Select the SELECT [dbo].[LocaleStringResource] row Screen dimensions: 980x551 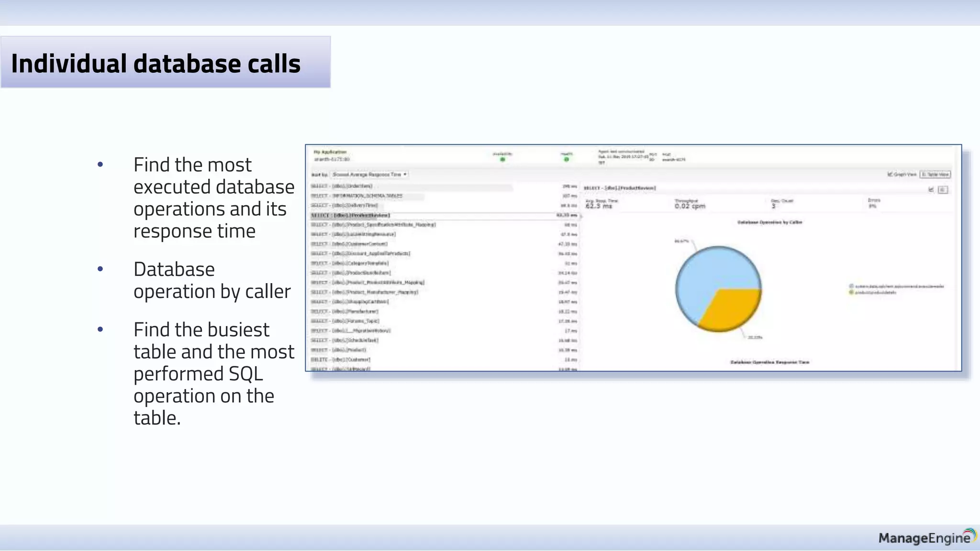pyautogui.click(x=444, y=234)
